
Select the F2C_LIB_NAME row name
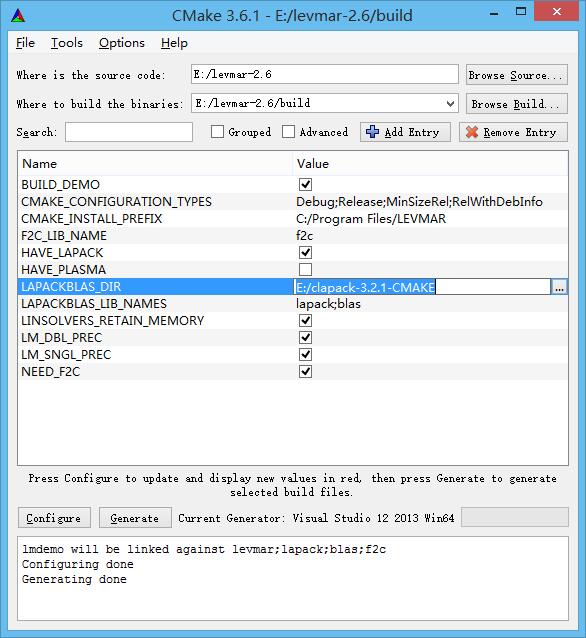point(64,236)
